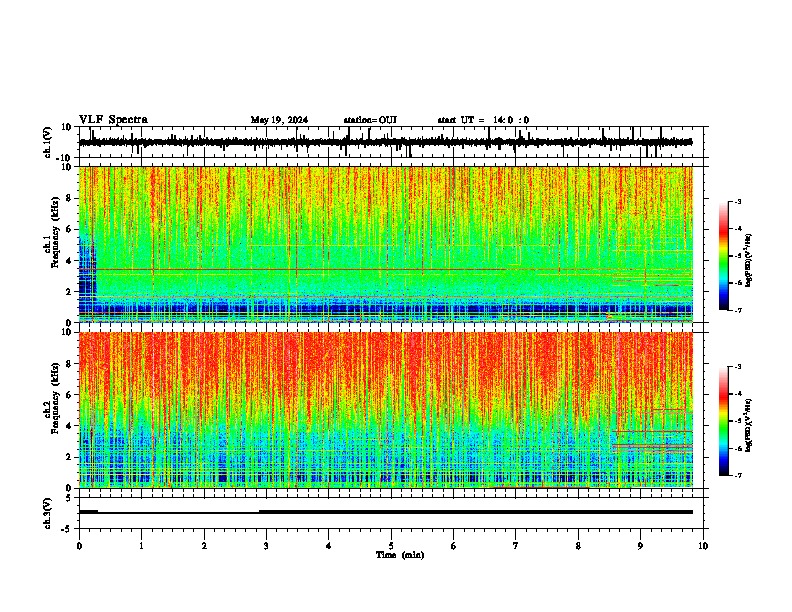The image size is (792, 612).
Task: Click the 4 kHz tick on ch.1 frequency axis
Action: pos(69,261)
